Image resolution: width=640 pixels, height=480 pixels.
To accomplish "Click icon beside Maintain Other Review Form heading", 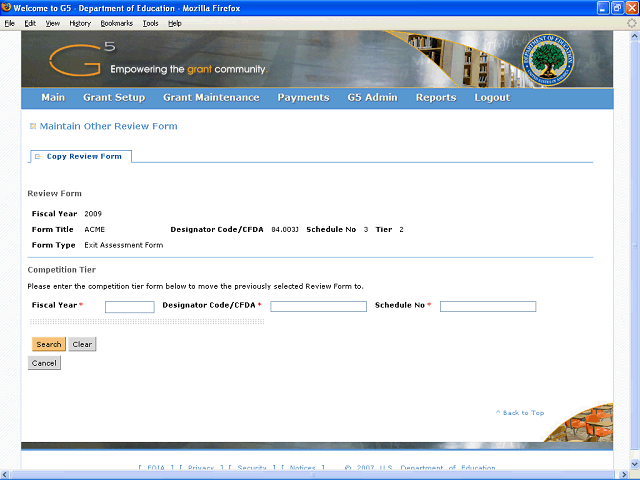I will pyautogui.click(x=33, y=126).
